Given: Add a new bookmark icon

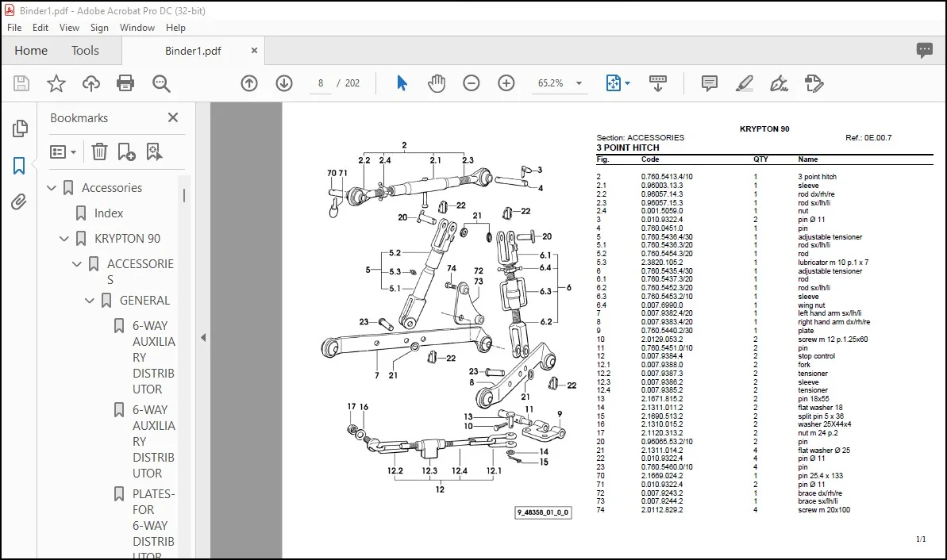Looking at the screenshot, I should tap(126, 152).
